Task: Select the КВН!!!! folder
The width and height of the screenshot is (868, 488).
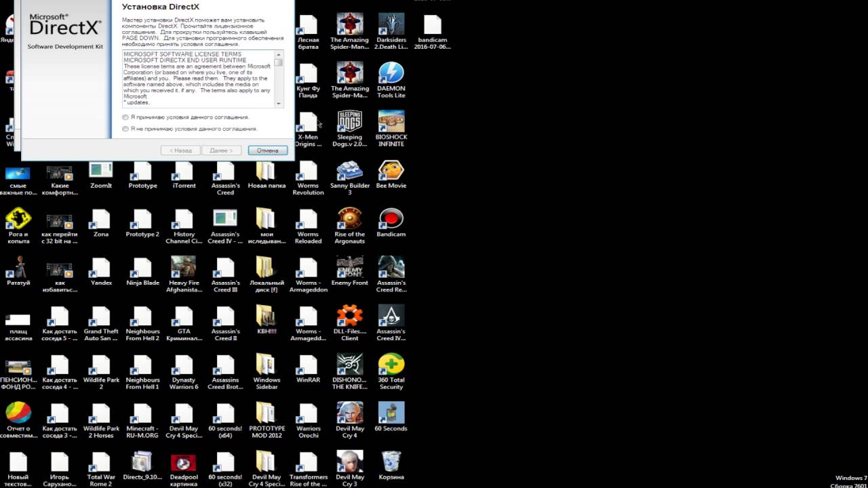Action: click(x=267, y=320)
